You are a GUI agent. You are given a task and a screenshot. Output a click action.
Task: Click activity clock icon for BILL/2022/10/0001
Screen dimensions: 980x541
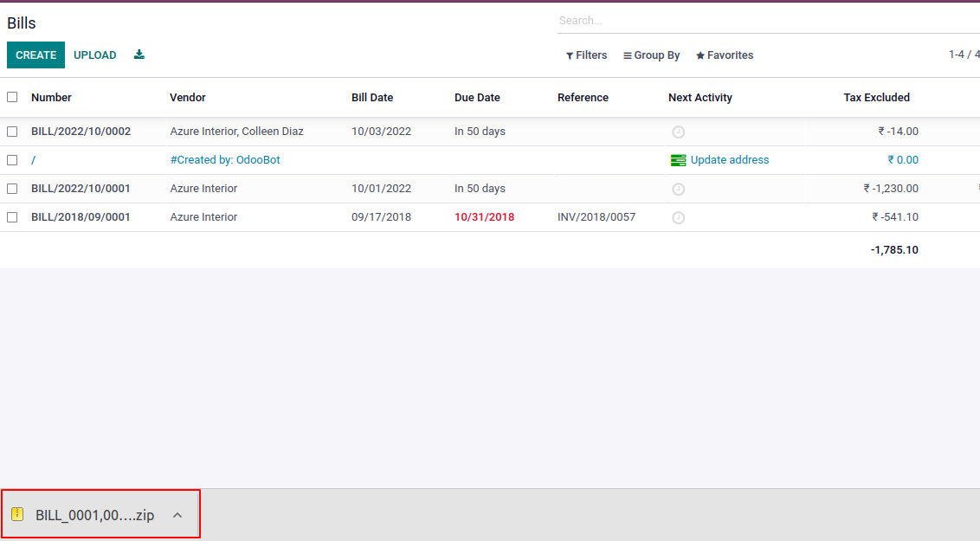pyautogui.click(x=678, y=190)
